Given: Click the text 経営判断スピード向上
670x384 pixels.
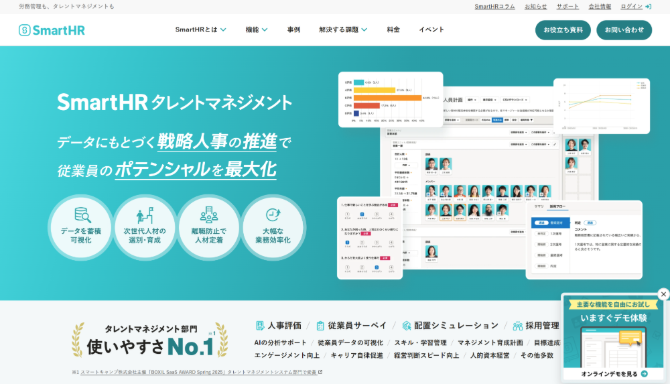Looking at the screenshot, I should click(426, 355).
